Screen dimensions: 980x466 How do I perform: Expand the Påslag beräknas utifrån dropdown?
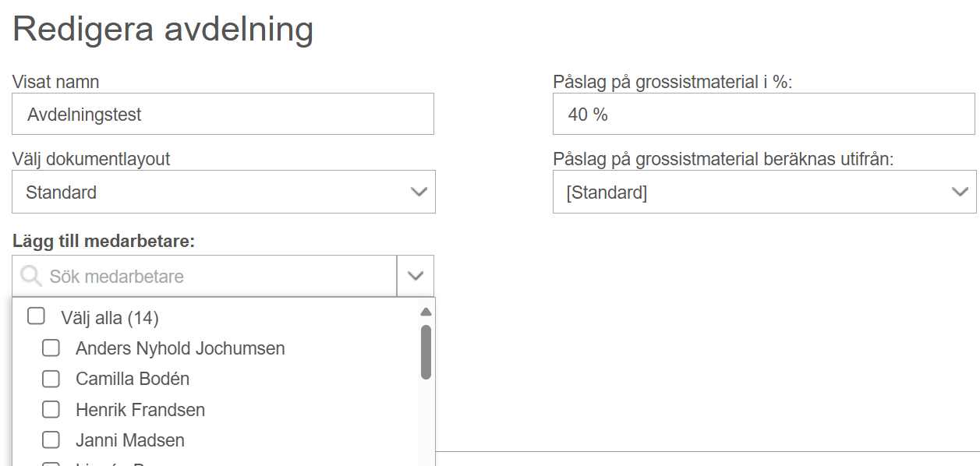tap(764, 192)
